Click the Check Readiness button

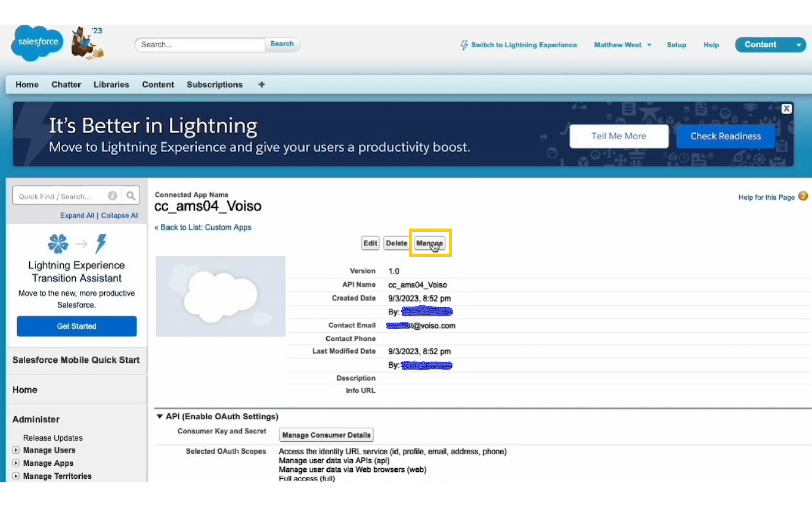coord(725,136)
